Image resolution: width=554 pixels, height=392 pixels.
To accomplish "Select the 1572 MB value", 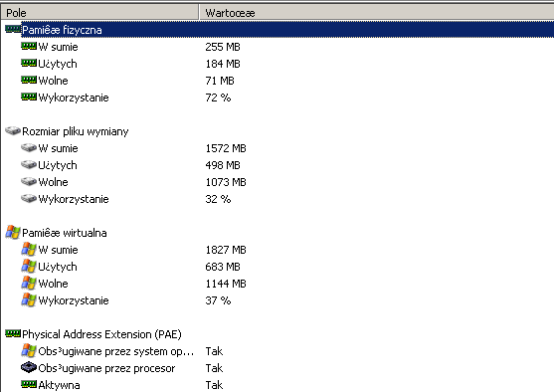I will point(226,148).
